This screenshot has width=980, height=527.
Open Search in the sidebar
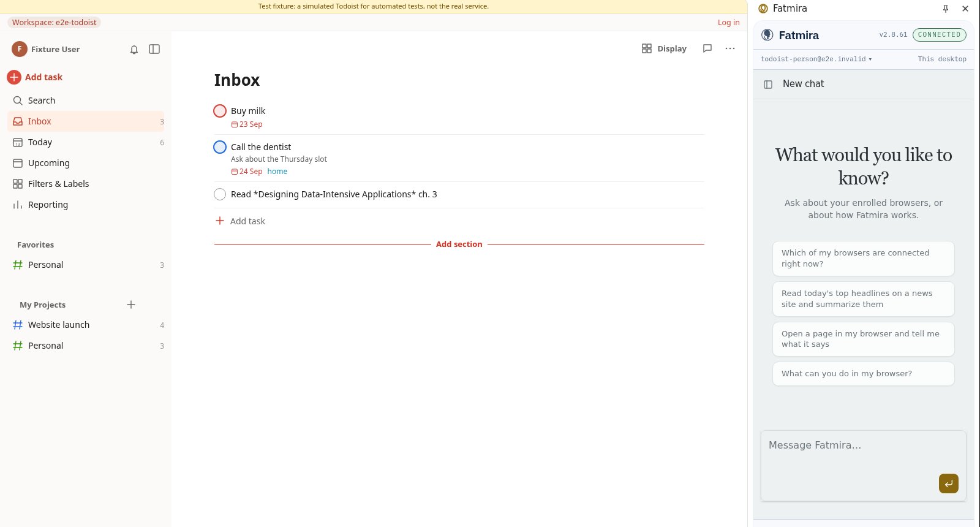(x=86, y=100)
